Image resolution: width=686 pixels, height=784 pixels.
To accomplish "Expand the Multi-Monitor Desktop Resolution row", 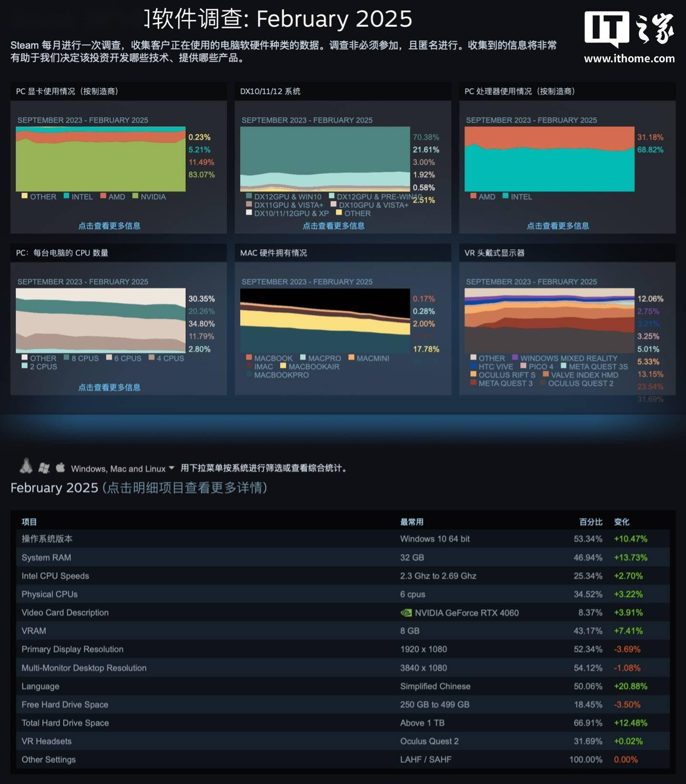I will point(343,668).
